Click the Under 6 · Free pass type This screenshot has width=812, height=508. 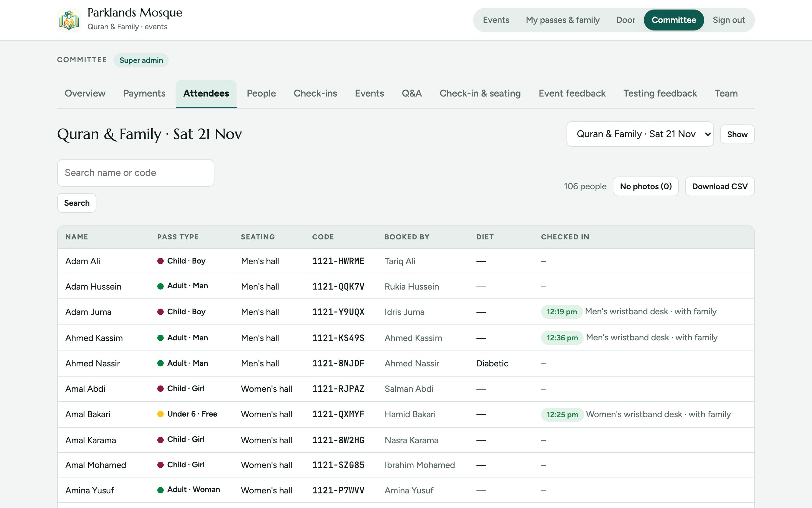pos(187,414)
